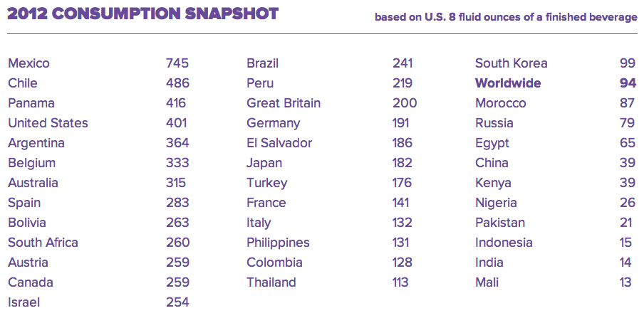The width and height of the screenshot is (644, 318).
Task: Click the South Korea label
Action: point(511,63)
